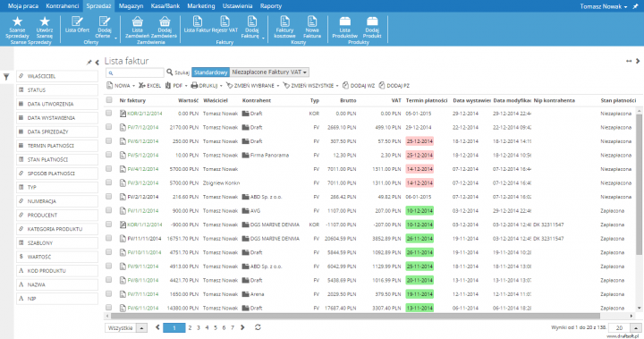Toggle the select-all checkbox in table header
The width and height of the screenshot is (644, 339).
109,100
